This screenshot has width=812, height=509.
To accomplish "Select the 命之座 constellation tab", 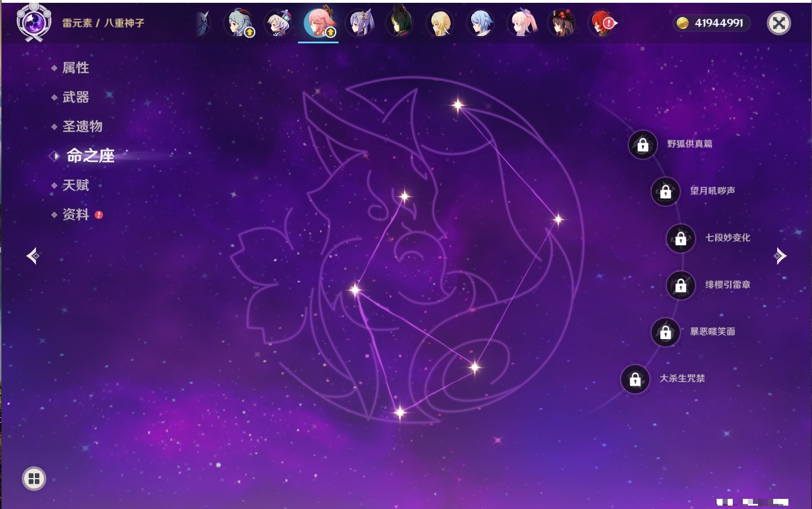I will coord(90,156).
